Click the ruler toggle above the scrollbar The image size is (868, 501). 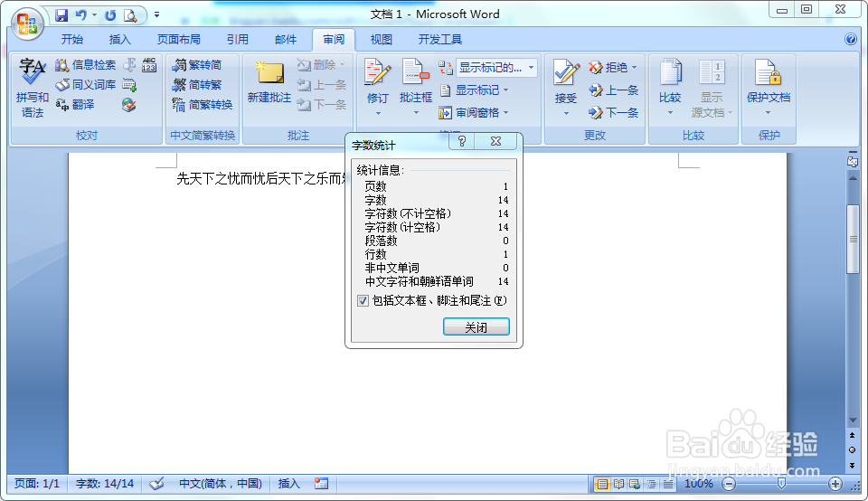coord(853,161)
